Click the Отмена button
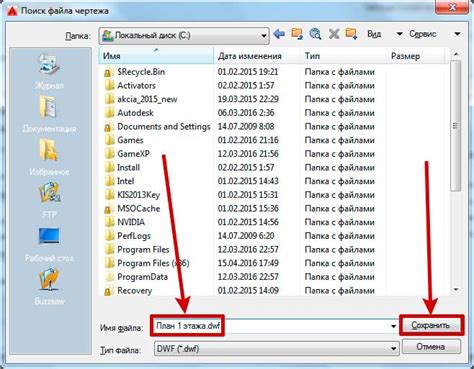The width and height of the screenshot is (474, 369). coord(431,347)
